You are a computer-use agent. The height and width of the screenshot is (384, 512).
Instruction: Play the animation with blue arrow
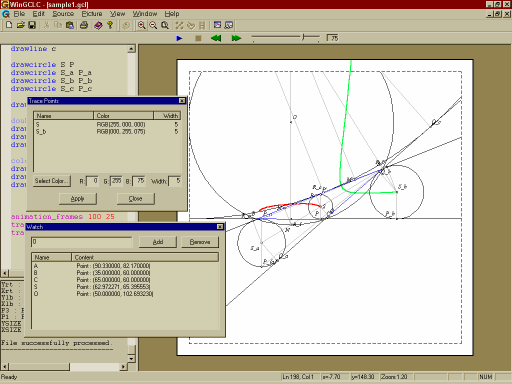(x=179, y=38)
